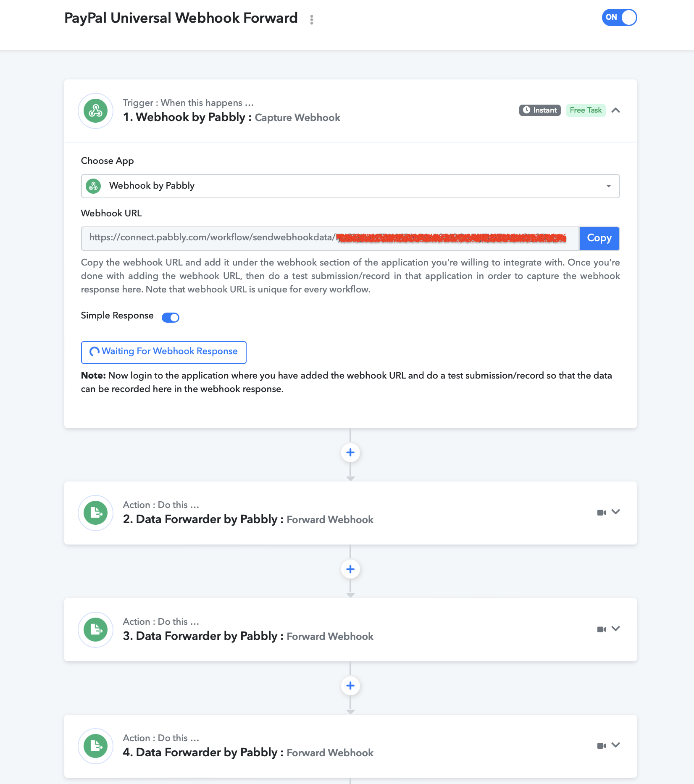The height and width of the screenshot is (784, 694).
Task: Click the Trigger : When this happens text
Action: click(x=188, y=103)
